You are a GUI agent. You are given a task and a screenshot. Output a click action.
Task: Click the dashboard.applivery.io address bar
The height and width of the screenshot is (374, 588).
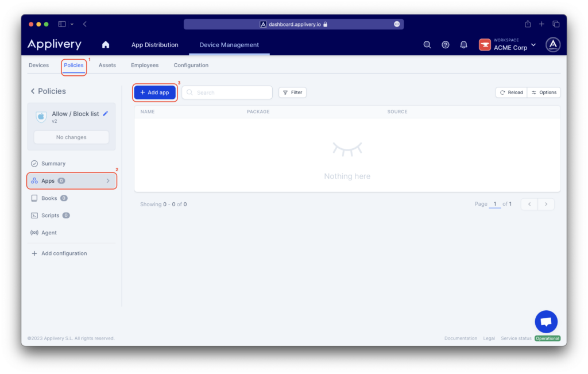pos(293,24)
